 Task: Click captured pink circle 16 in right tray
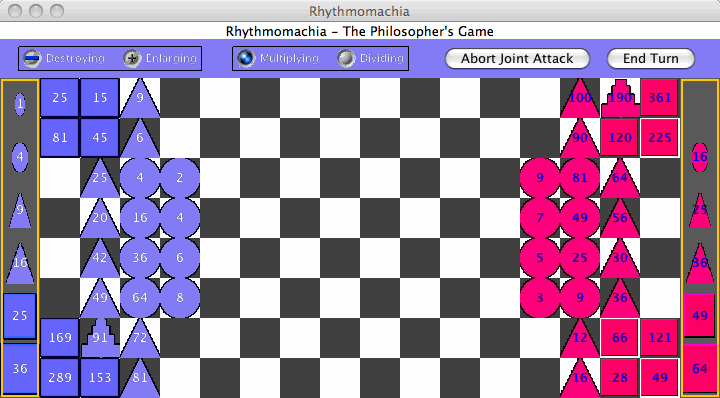click(x=700, y=157)
